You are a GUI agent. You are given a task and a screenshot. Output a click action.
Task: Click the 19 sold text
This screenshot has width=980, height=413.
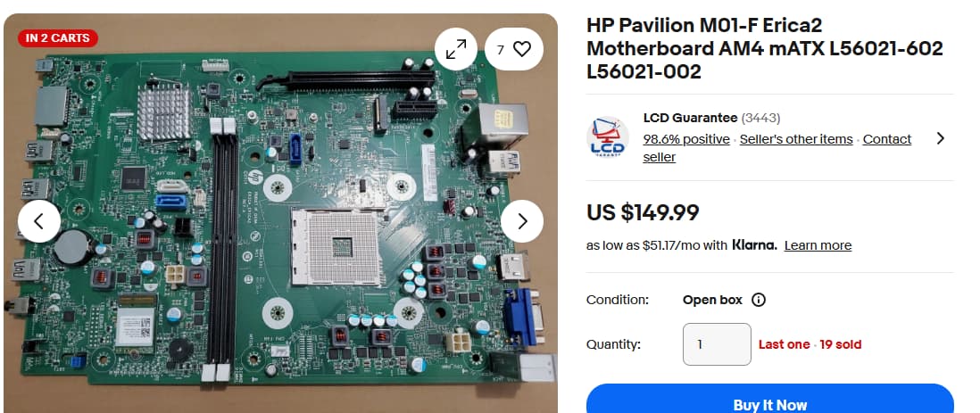tap(841, 344)
